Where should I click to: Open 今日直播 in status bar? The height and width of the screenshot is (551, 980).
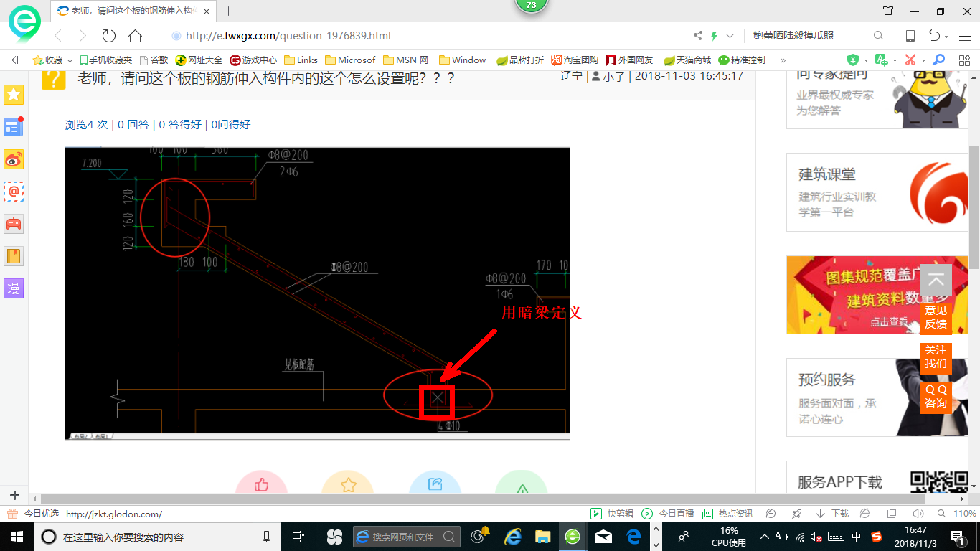pyautogui.click(x=668, y=514)
